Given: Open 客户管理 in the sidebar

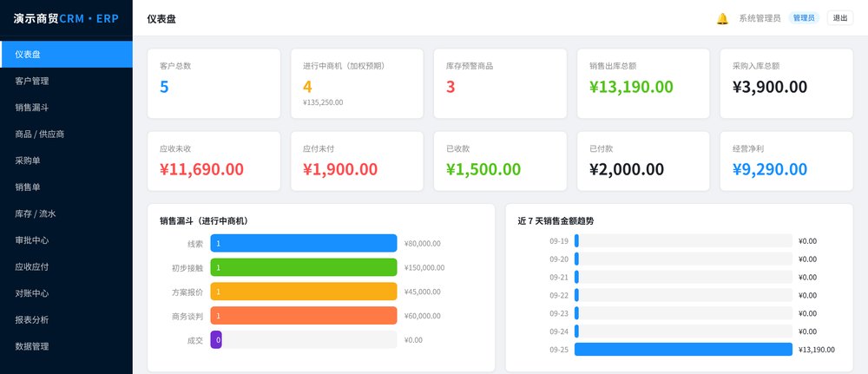Looking at the screenshot, I should [x=67, y=81].
